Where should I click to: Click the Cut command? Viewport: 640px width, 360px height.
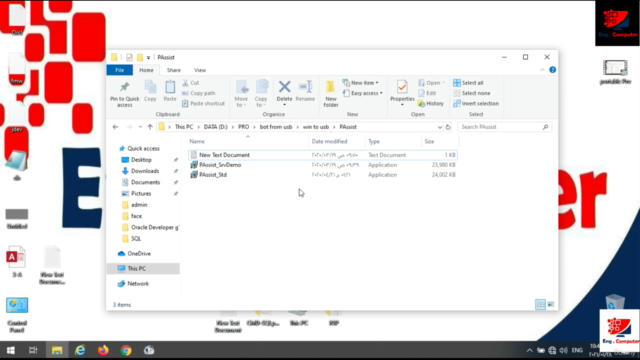click(191, 83)
